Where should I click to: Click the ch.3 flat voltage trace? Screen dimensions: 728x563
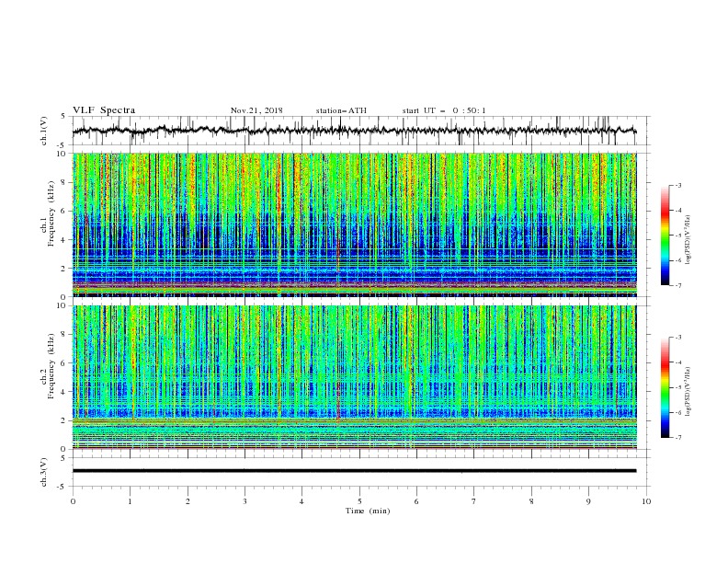(x=354, y=471)
